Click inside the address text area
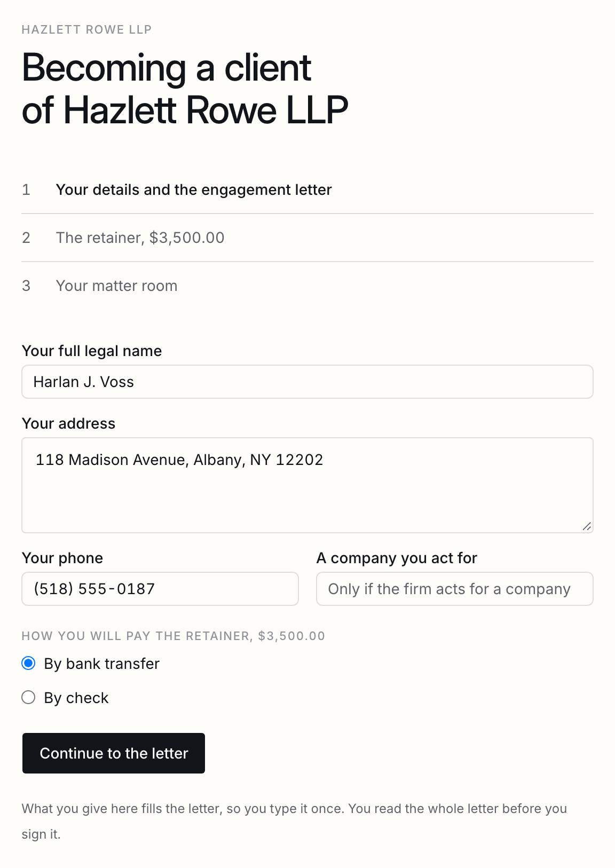The width and height of the screenshot is (615, 868). 307,485
